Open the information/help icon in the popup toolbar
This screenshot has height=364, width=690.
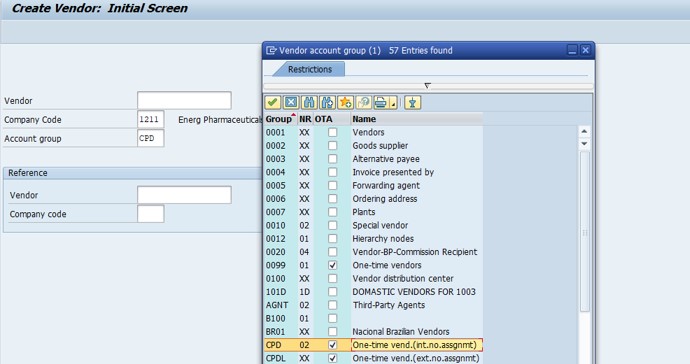pyautogui.click(x=363, y=103)
